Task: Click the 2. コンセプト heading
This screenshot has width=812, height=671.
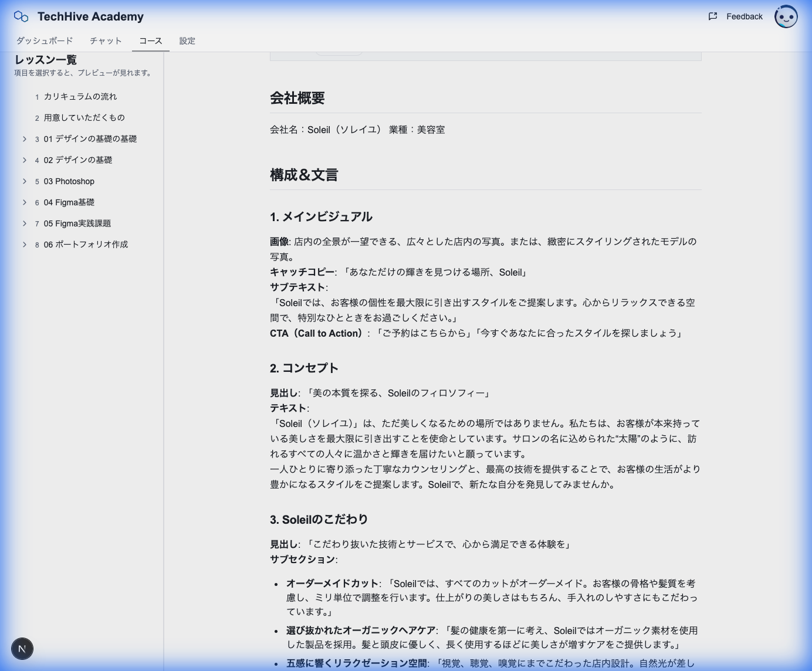Action: point(304,368)
